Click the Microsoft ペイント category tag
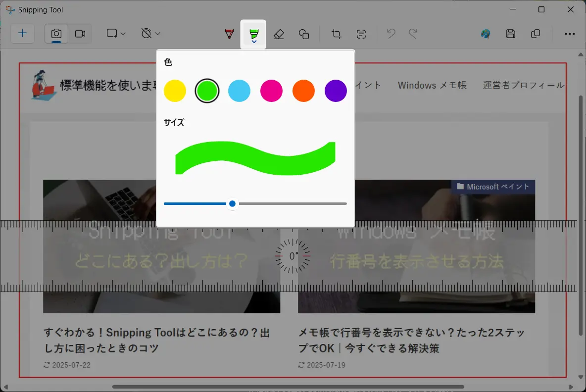Screen dimensions: 586x392 coord(493,187)
